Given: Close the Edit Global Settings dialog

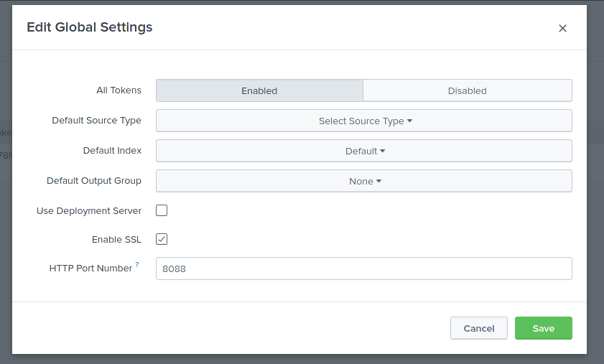Looking at the screenshot, I should tap(562, 28).
